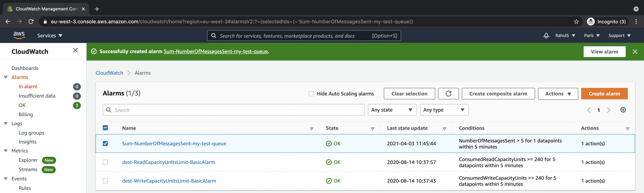Open the Services dropdown menu
Viewport: 644px width, 193px height.
50,35
